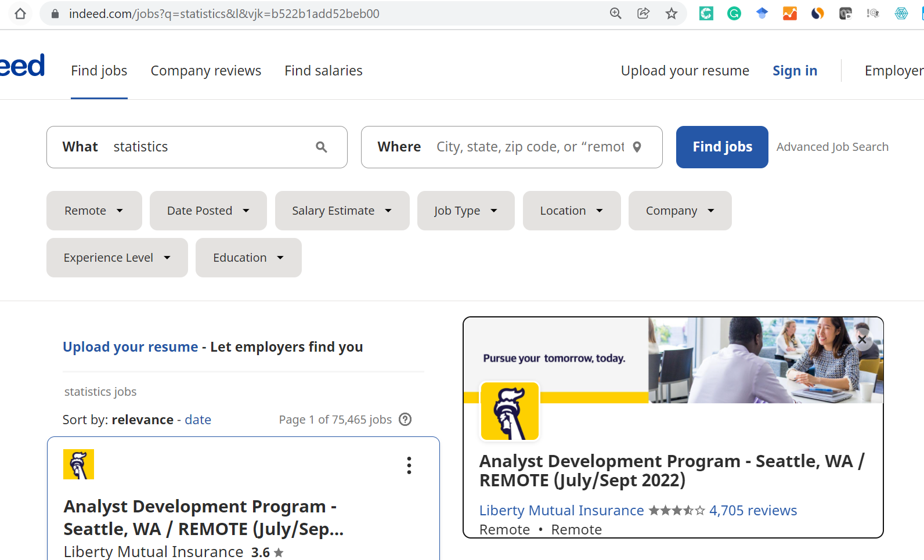Go to Company reviews tab

click(x=205, y=71)
